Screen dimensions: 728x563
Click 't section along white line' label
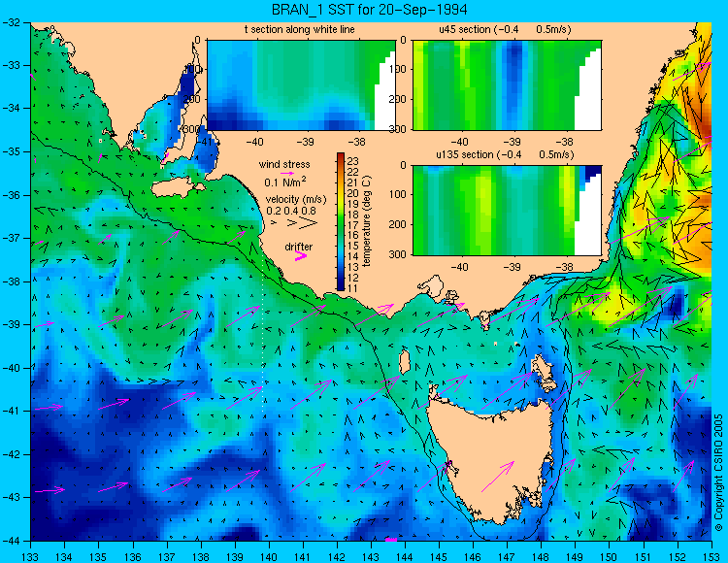click(x=300, y=29)
